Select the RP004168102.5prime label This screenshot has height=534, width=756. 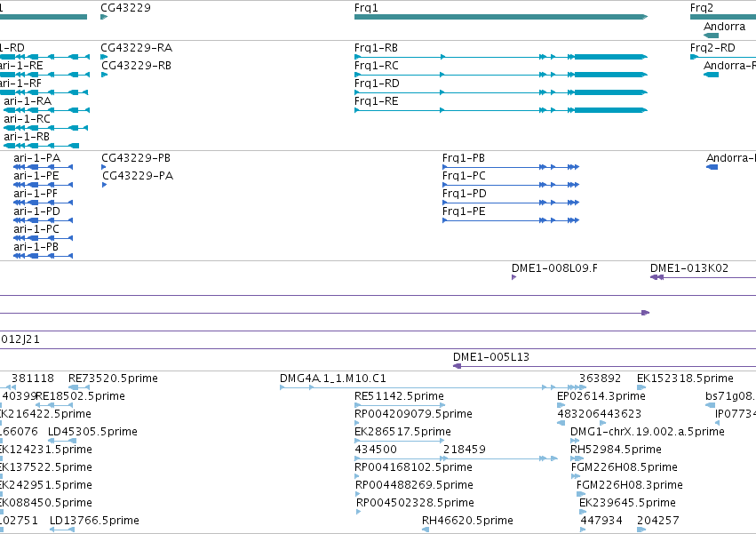[x=413, y=467]
